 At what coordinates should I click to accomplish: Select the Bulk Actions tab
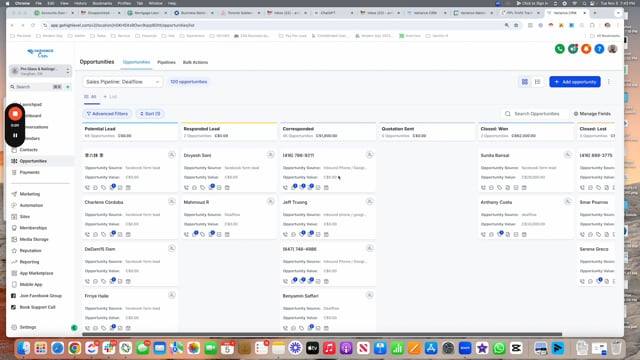coord(195,62)
